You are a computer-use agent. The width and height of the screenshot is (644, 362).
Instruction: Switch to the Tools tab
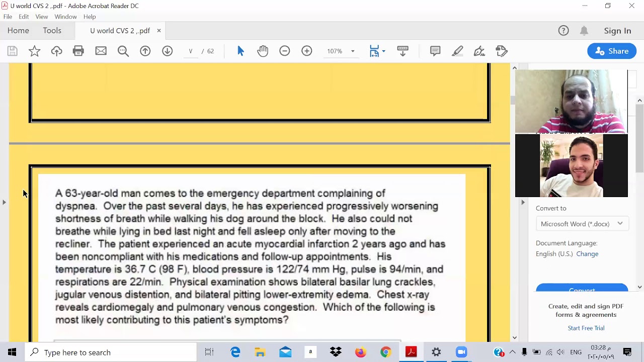click(x=52, y=31)
